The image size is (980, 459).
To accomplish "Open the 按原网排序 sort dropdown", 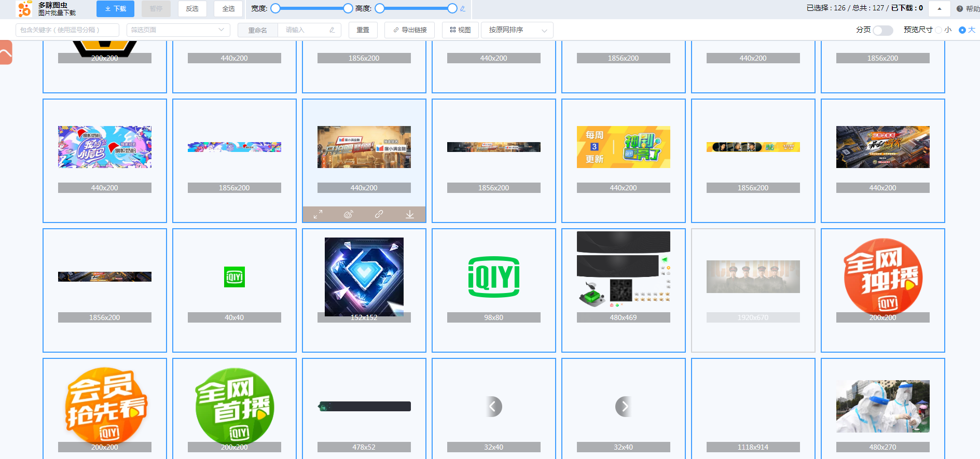I will coord(517,30).
